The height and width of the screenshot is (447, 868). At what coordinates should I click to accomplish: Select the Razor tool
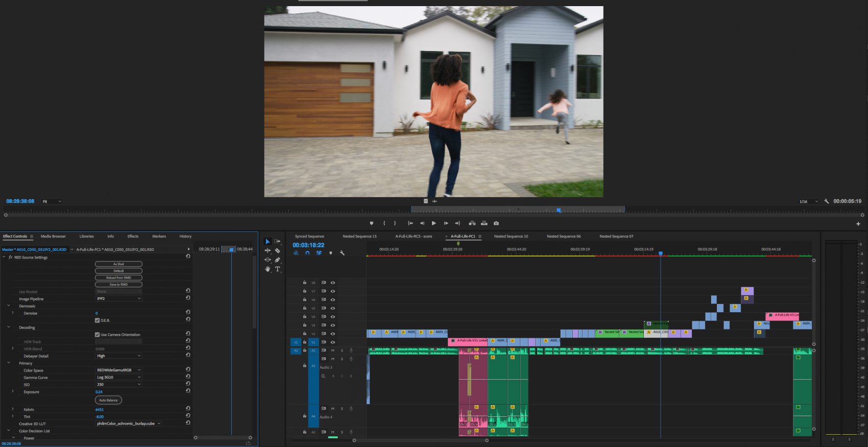click(x=277, y=250)
